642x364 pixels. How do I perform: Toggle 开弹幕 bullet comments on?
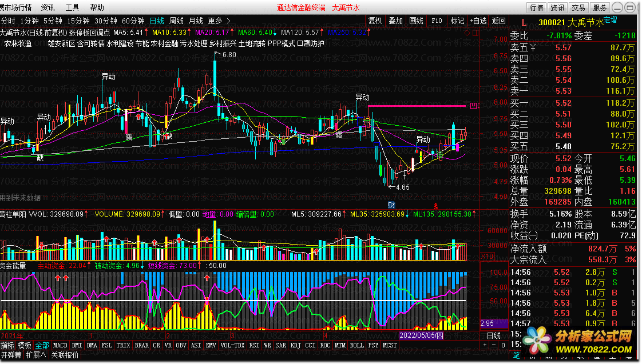click(x=11, y=355)
